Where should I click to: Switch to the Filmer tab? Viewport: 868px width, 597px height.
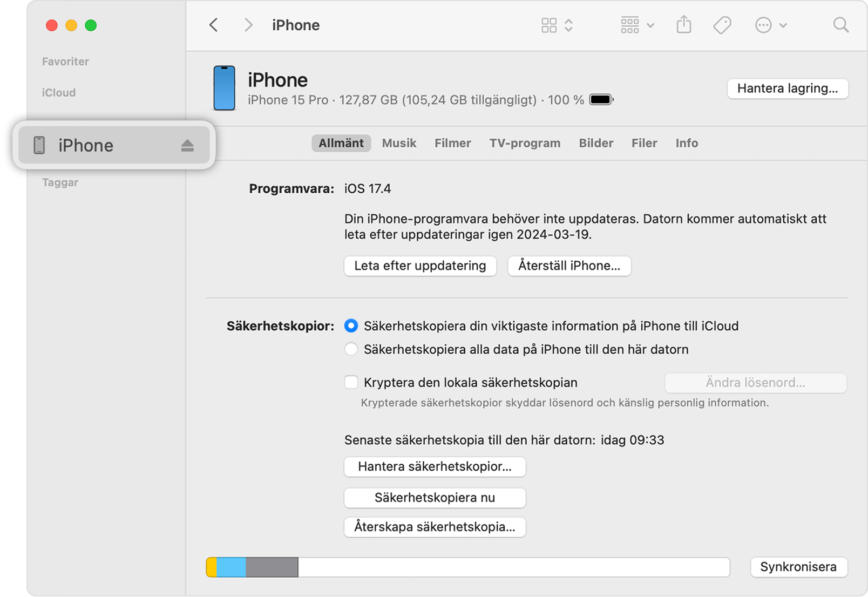453,143
